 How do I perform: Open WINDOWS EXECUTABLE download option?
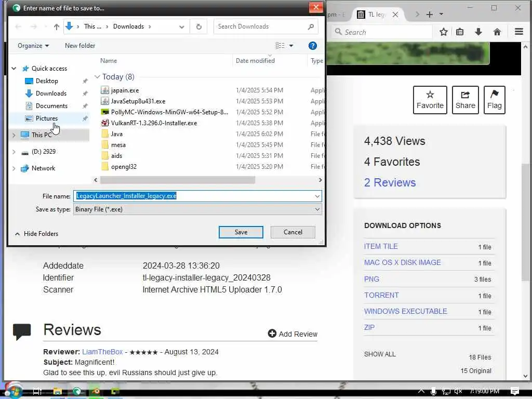click(x=405, y=312)
